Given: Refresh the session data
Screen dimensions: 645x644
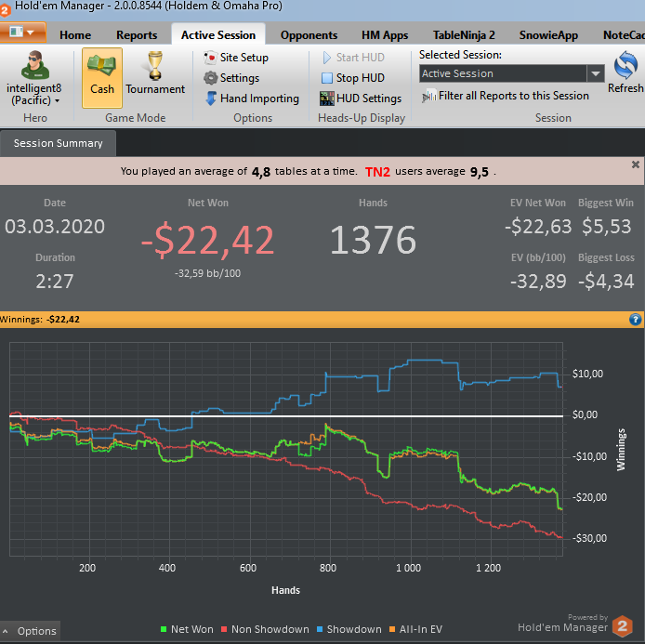Looking at the screenshot, I should point(625,72).
